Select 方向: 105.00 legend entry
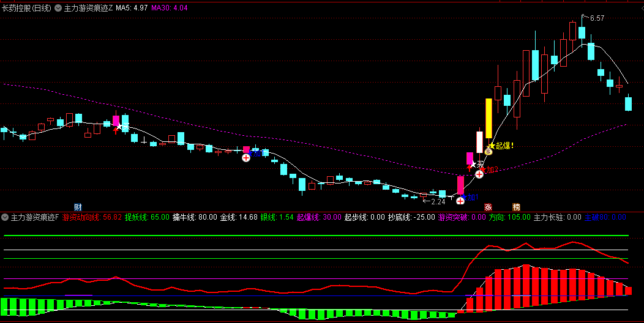 [509, 217]
